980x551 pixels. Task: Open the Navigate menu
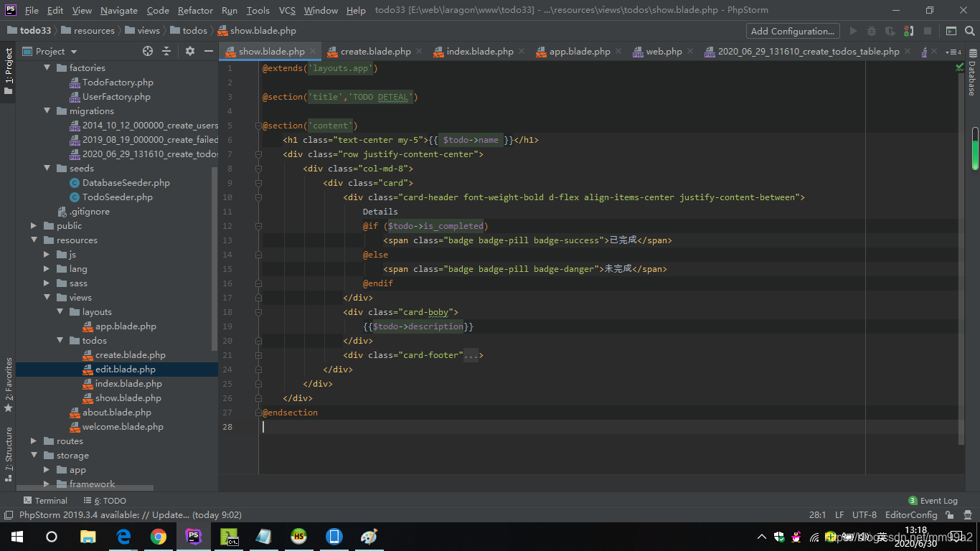[x=119, y=10]
